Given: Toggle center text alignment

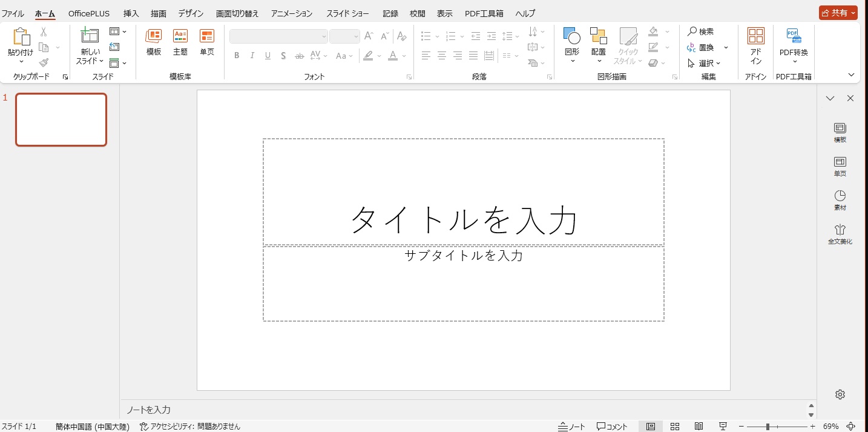Looking at the screenshot, I should click(x=442, y=56).
